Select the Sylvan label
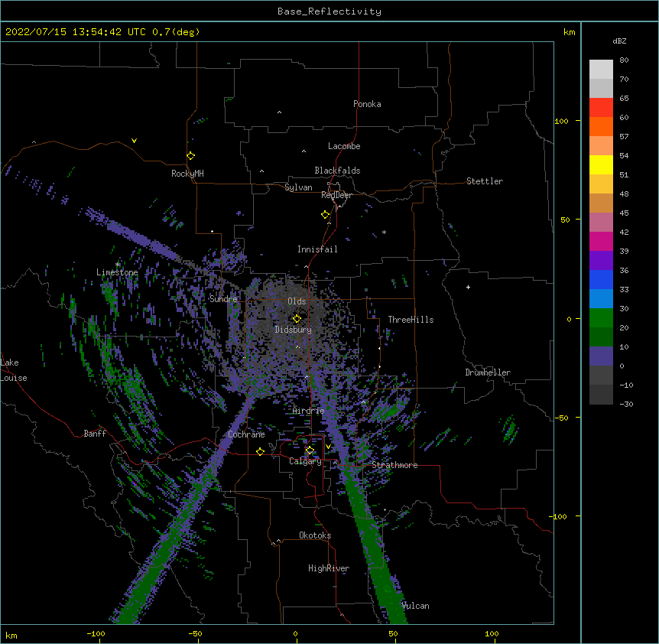This screenshot has height=644, width=659. tap(298, 187)
